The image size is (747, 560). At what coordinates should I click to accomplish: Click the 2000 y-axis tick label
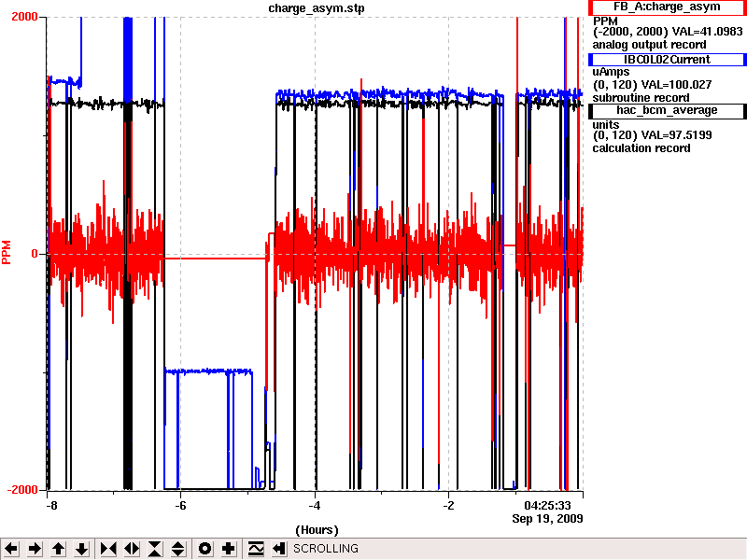click(x=24, y=17)
